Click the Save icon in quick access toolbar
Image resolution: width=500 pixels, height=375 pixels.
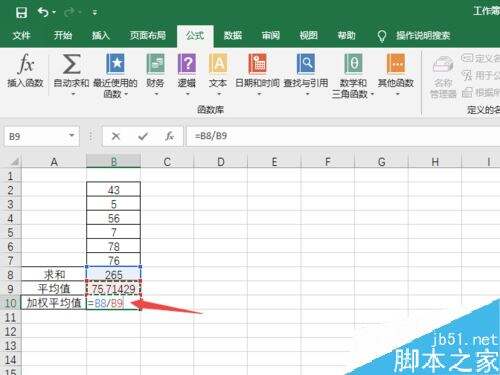tap(21, 13)
